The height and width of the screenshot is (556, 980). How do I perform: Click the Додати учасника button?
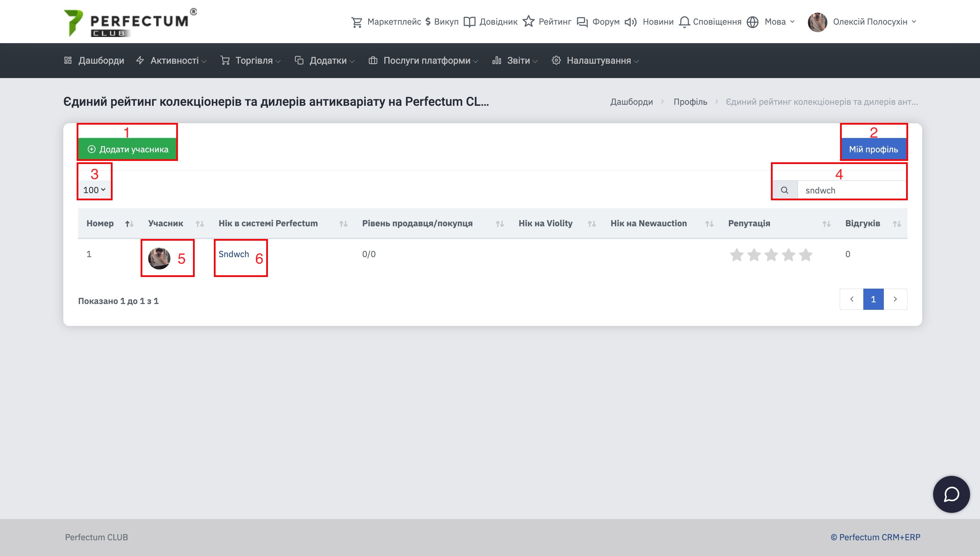(x=127, y=149)
